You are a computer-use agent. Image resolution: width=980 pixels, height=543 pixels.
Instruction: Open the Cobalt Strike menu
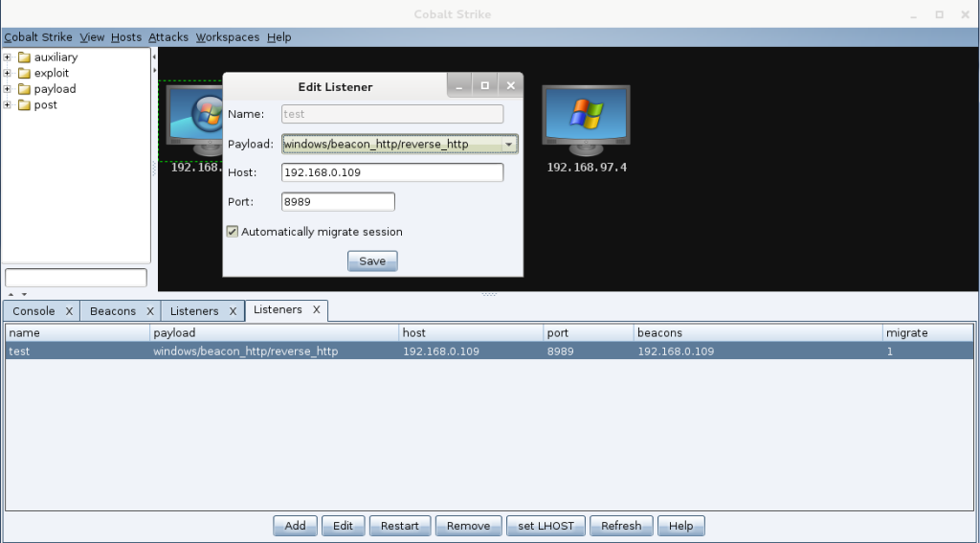click(x=38, y=37)
